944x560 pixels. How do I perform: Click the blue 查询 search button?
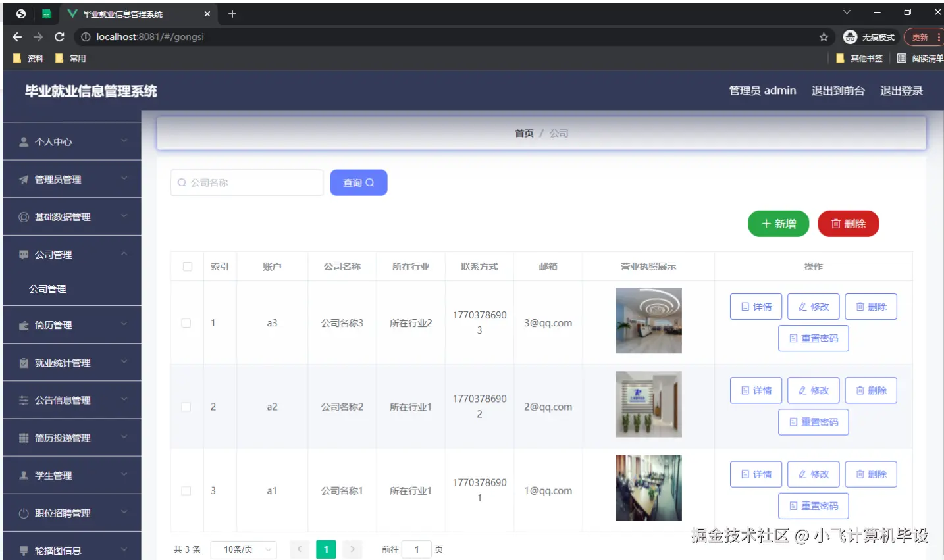pyautogui.click(x=359, y=183)
